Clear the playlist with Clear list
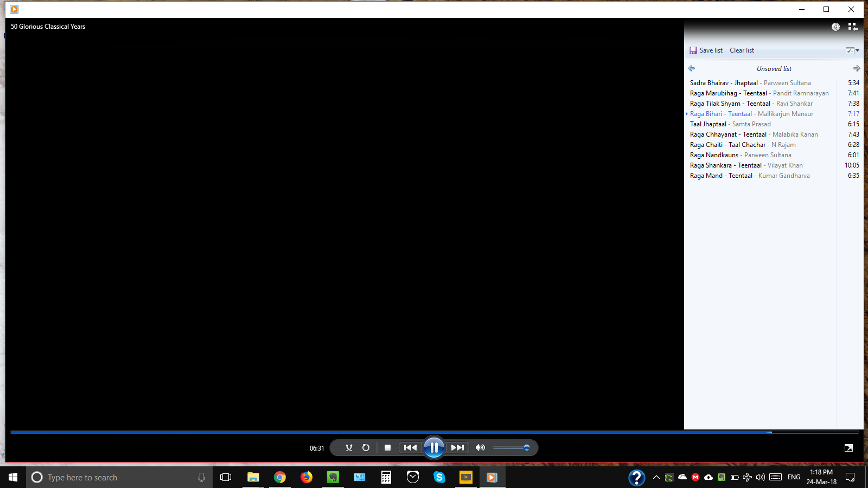The image size is (868, 488). tap(742, 50)
